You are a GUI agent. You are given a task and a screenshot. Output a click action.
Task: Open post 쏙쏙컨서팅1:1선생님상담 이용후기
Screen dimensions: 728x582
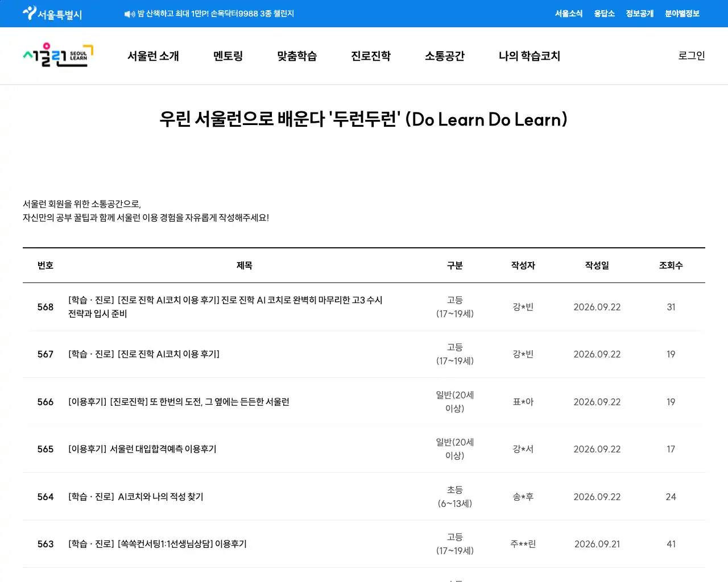tap(158, 544)
